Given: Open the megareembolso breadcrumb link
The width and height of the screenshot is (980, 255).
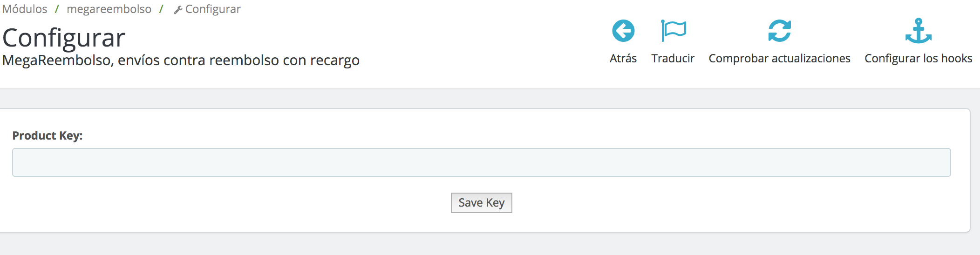Looking at the screenshot, I should [x=109, y=9].
